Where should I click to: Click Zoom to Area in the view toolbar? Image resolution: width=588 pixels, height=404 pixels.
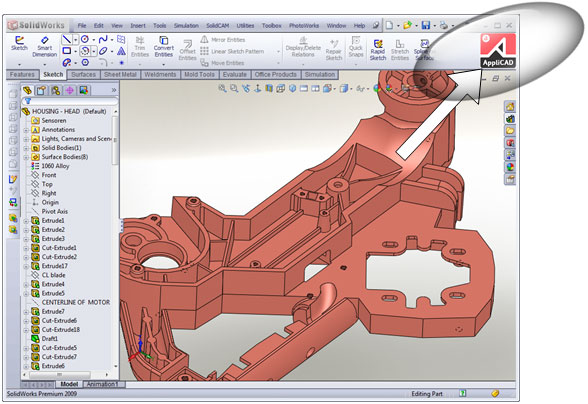click(x=234, y=89)
